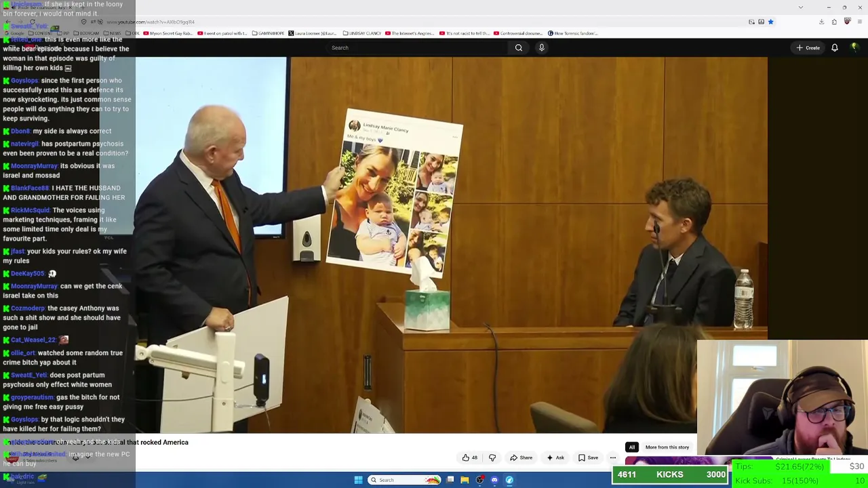Open the 'Laura Loomer' bookmark
868x488 pixels.
pyautogui.click(x=313, y=33)
